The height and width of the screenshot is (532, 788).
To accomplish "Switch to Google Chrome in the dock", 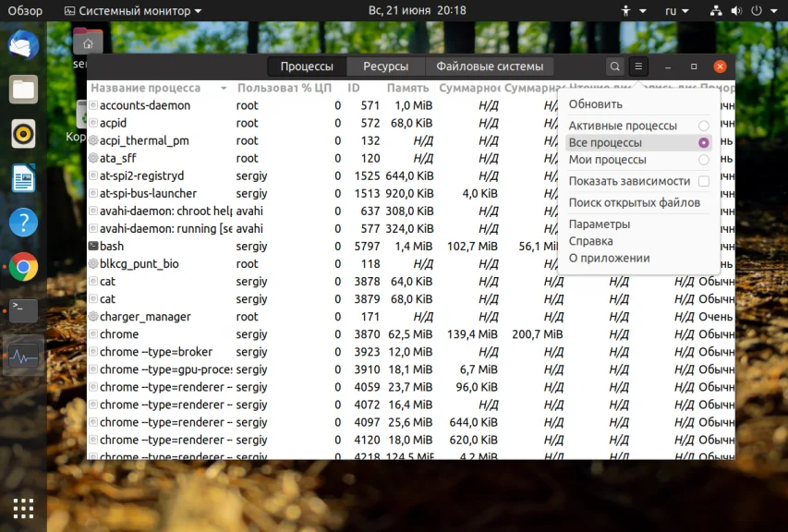I will pyautogui.click(x=23, y=266).
